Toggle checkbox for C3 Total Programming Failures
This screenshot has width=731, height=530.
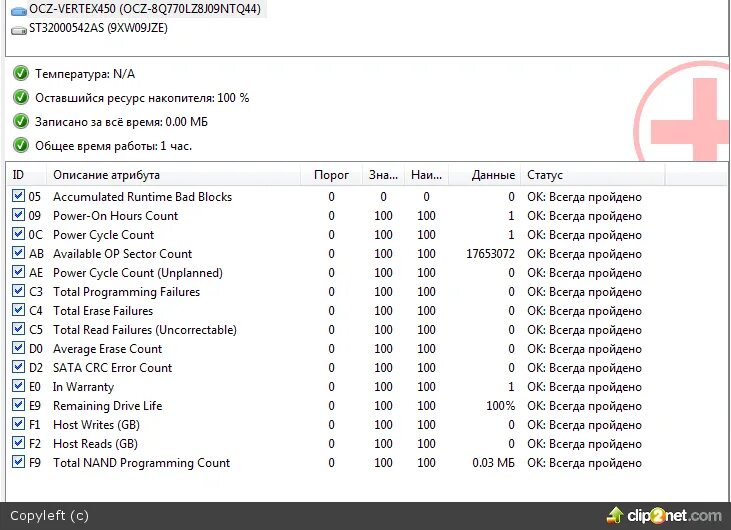(18, 291)
